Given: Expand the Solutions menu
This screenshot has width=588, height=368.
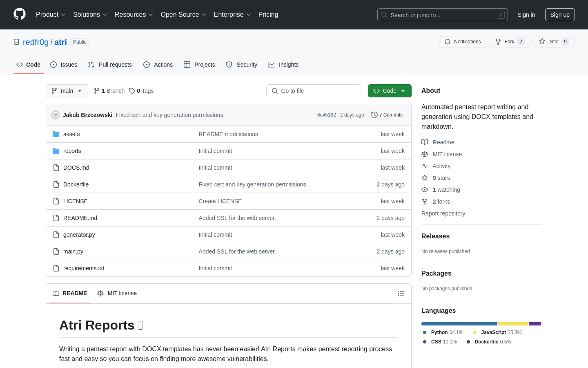Looking at the screenshot, I should tap(90, 15).
